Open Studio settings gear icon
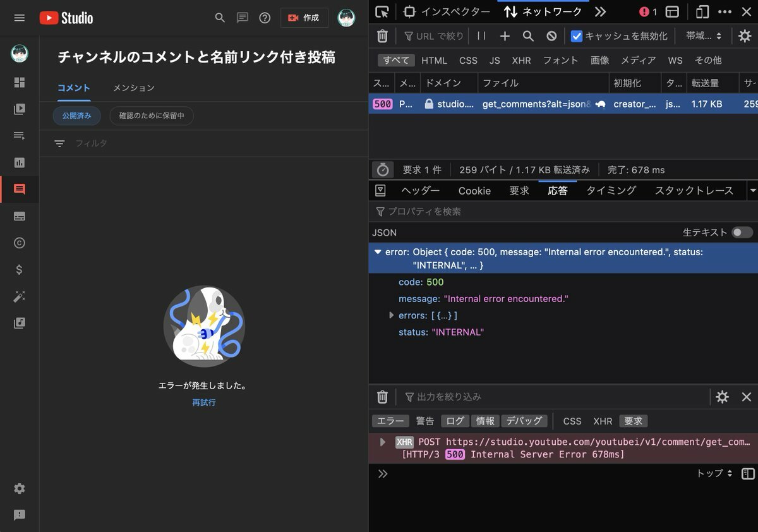This screenshot has height=532, width=758. click(x=20, y=488)
